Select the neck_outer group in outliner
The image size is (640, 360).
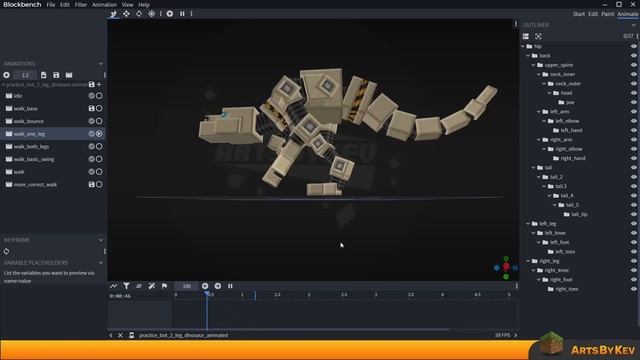click(568, 84)
